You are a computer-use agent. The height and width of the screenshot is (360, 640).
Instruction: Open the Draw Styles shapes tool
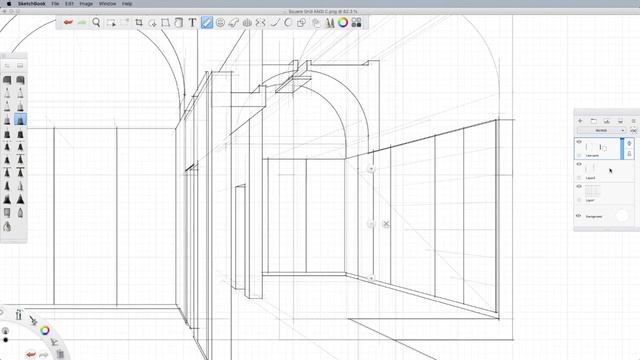[x=302, y=22]
